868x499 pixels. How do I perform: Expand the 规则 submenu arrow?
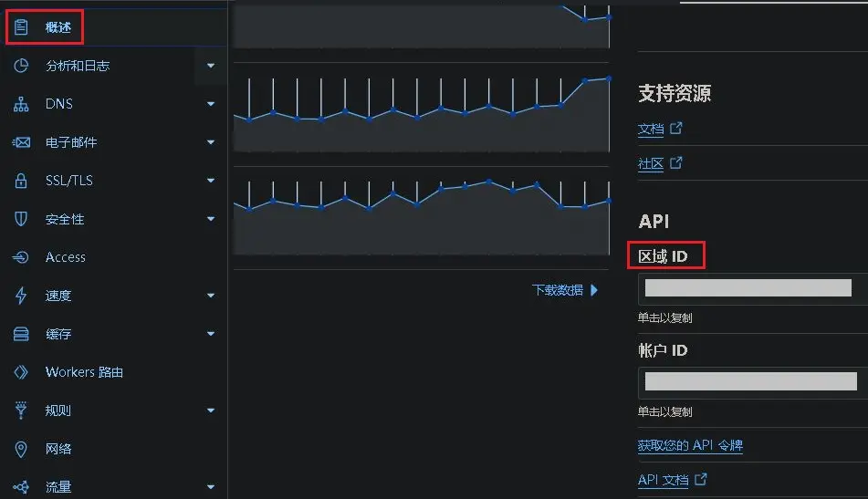point(211,411)
